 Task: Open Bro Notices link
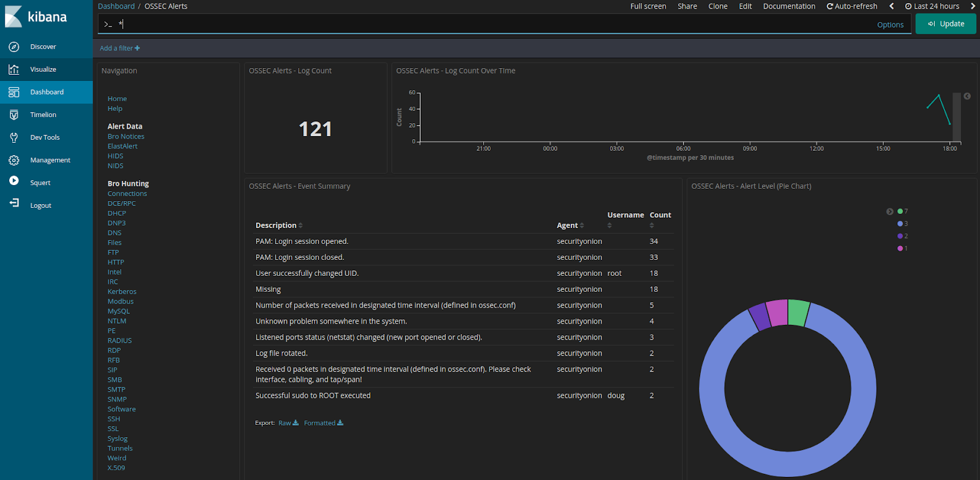(x=126, y=137)
